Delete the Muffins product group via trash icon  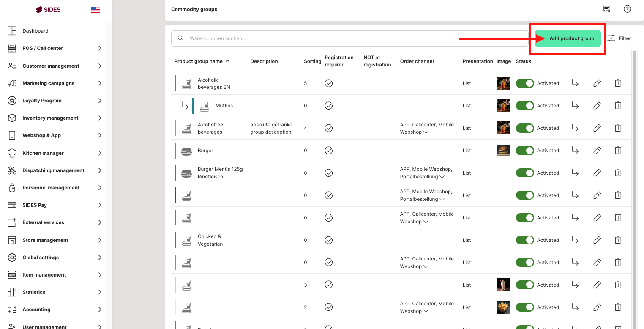click(x=617, y=106)
